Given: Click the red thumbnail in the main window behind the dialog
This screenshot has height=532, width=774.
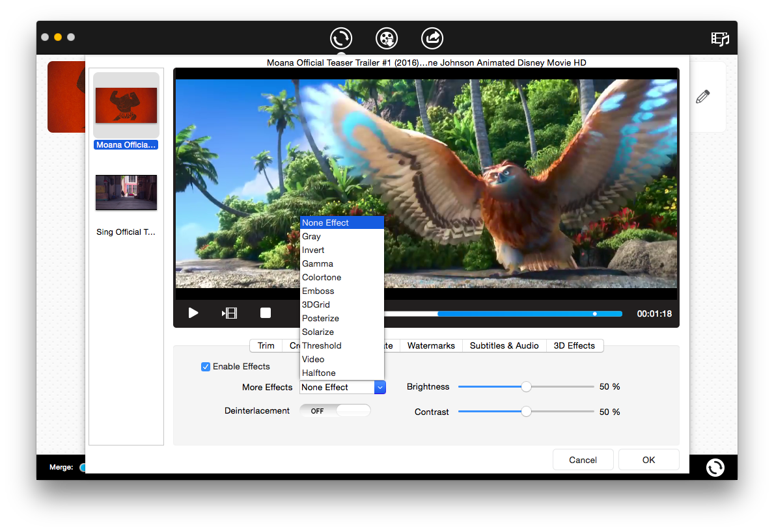Looking at the screenshot, I should coord(66,97).
